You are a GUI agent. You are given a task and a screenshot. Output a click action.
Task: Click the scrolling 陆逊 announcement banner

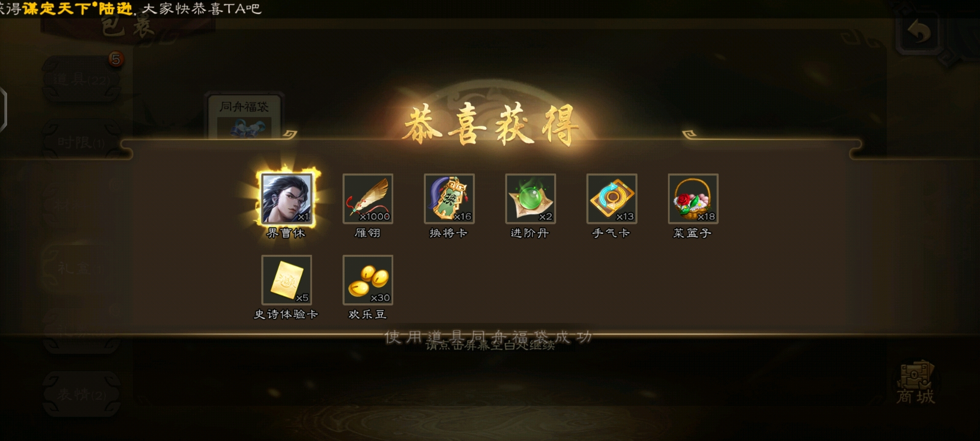pyautogui.click(x=131, y=8)
